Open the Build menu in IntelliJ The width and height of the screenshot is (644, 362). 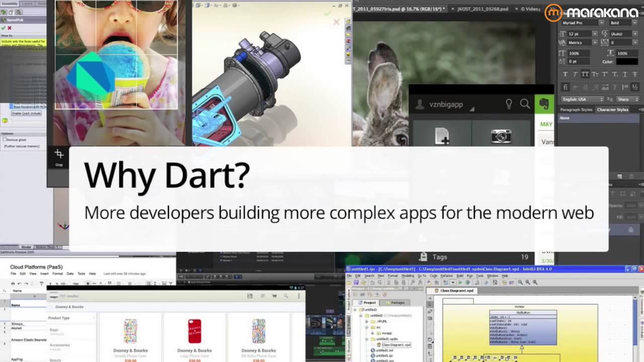pyautogui.click(x=460, y=276)
